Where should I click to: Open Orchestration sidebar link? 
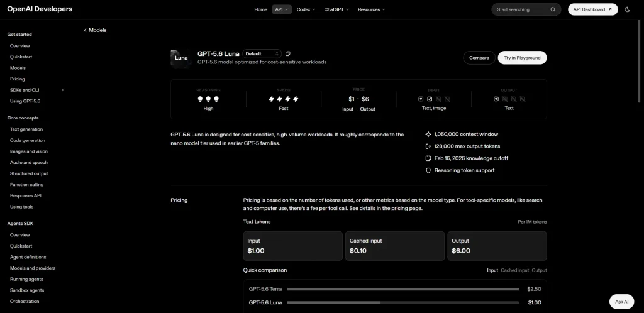coord(25,302)
